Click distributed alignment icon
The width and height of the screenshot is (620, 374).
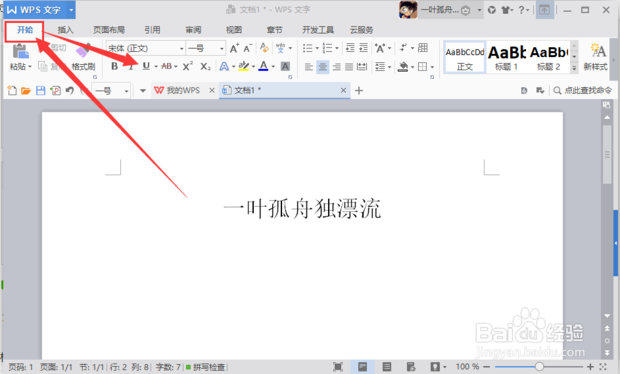(x=362, y=67)
